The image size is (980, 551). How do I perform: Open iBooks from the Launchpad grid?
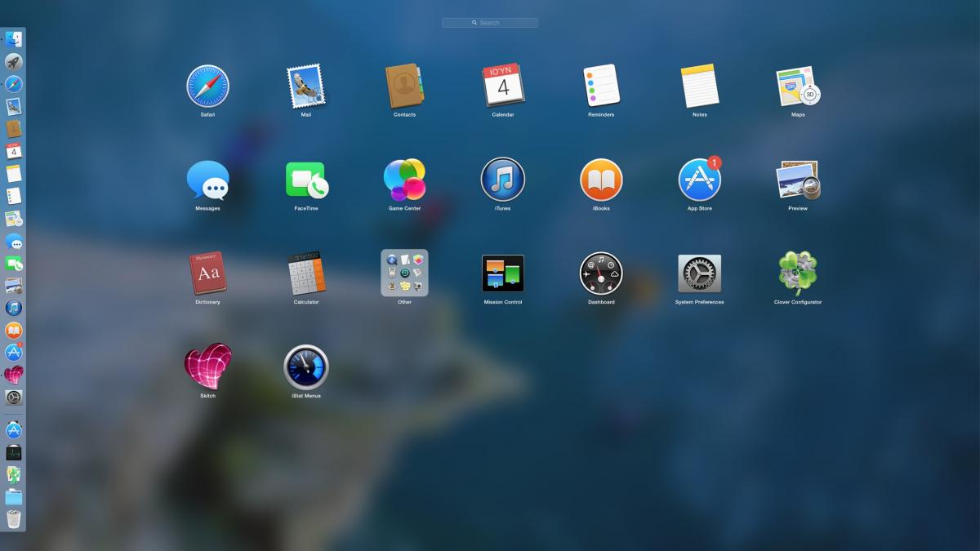tap(601, 180)
